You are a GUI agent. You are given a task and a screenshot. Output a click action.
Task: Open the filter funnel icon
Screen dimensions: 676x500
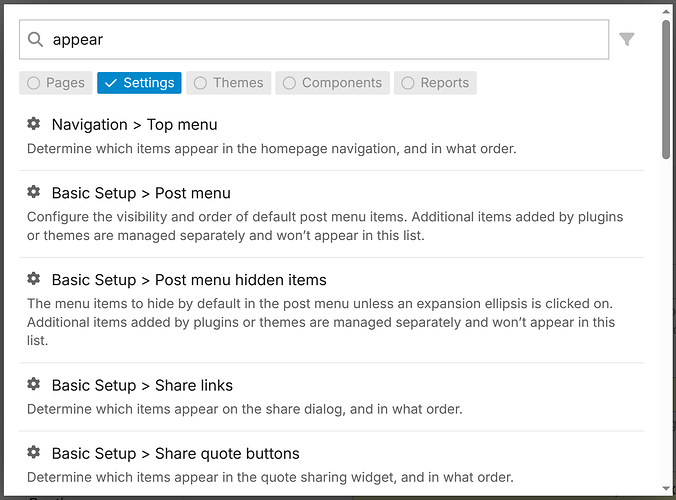click(626, 39)
